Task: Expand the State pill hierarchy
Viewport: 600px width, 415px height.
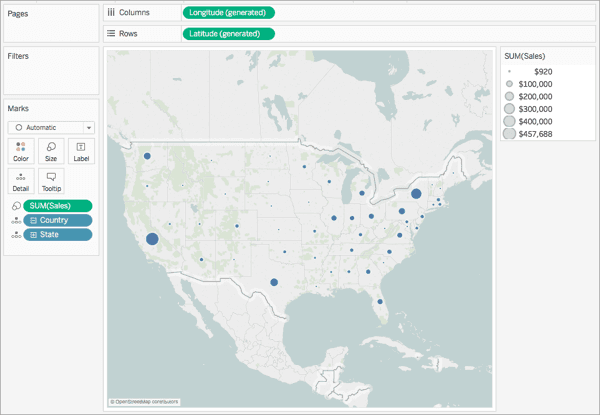Action: point(34,235)
